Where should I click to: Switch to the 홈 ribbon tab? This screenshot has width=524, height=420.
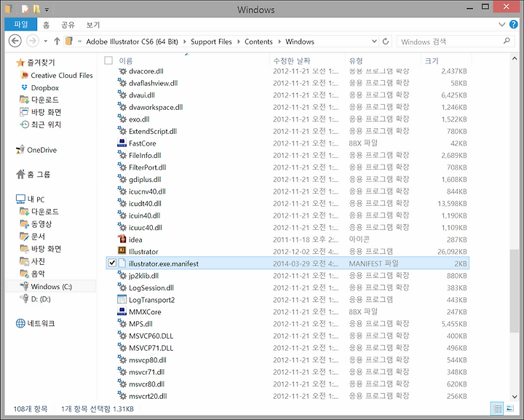click(x=46, y=25)
